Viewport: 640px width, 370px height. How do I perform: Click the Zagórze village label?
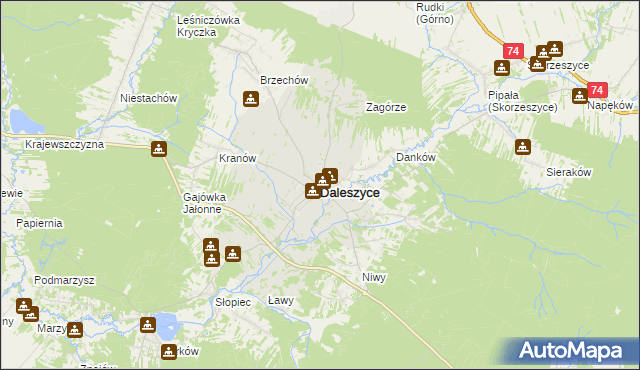tap(386, 107)
